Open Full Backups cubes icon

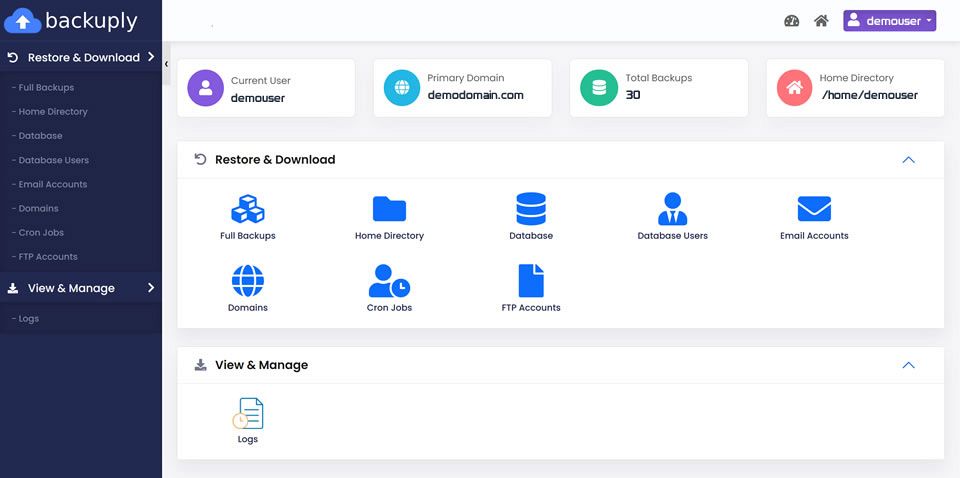pos(247,209)
